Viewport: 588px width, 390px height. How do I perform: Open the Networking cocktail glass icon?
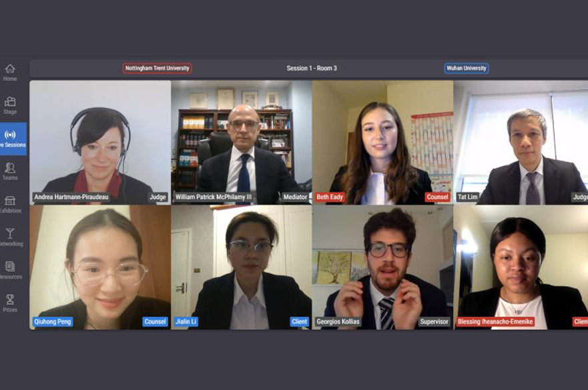click(x=10, y=233)
